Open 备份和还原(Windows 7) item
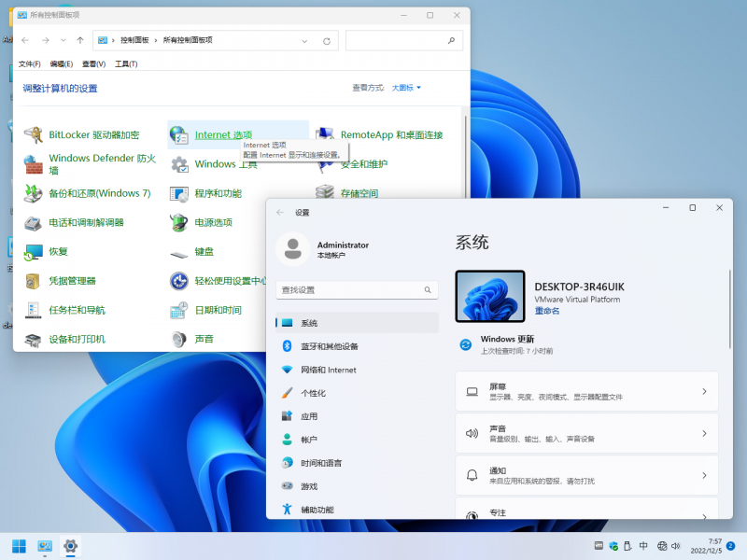747x560 pixels. [88, 193]
